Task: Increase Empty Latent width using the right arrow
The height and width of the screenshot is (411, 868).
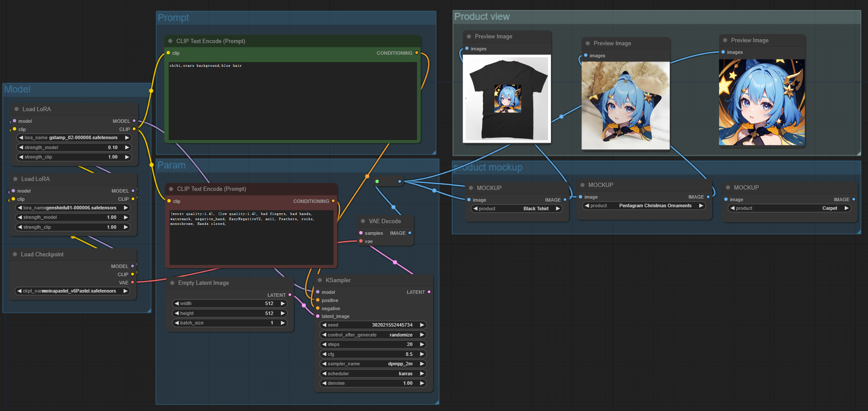Action: (x=283, y=304)
